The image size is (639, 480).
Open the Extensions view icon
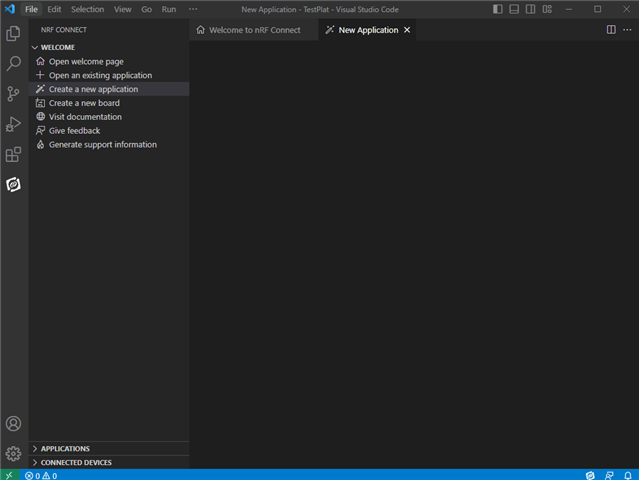pyautogui.click(x=13, y=154)
